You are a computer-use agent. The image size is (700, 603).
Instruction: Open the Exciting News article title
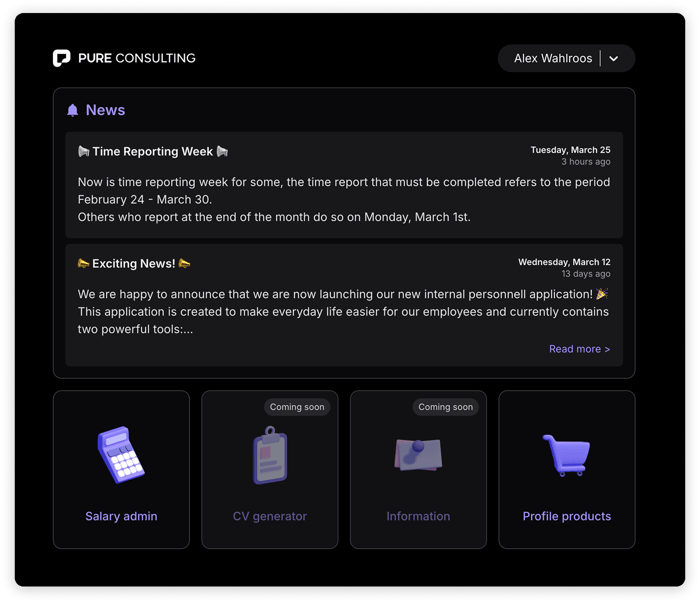click(133, 264)
